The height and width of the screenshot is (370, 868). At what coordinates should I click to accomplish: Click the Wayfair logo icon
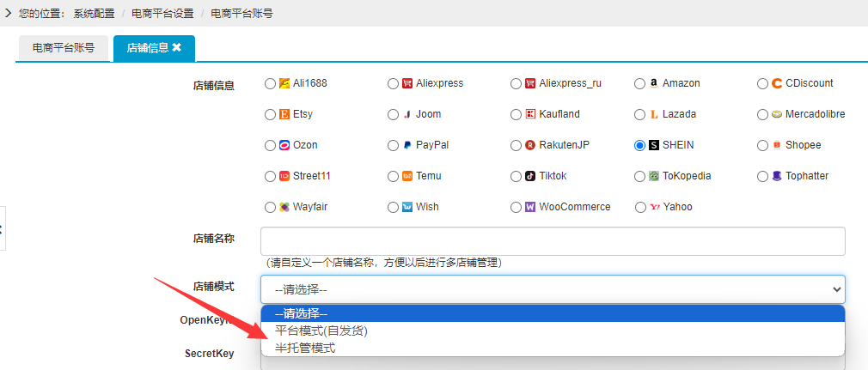(284, 207)
